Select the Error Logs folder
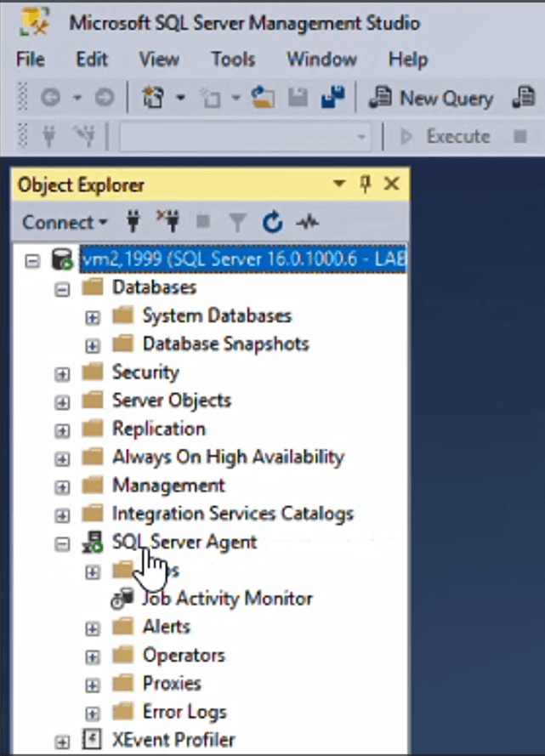The height and width of the screenshot is (756, 545). tap(184, 712)
